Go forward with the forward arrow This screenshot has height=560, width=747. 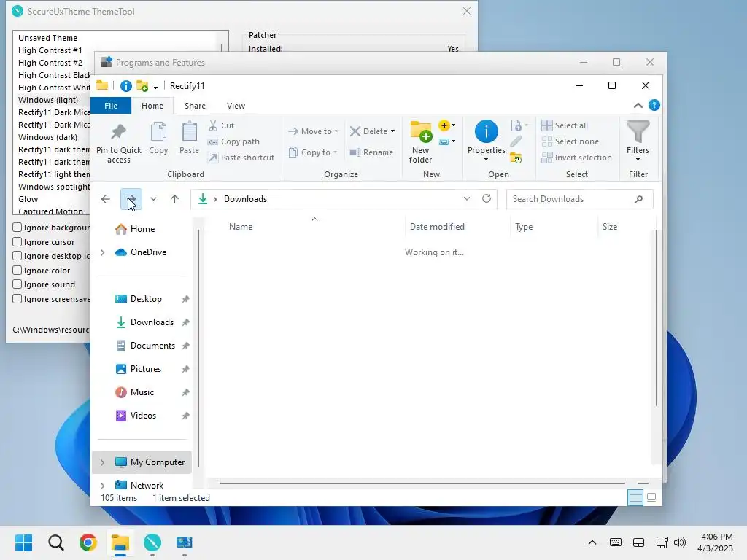pyautogui.click(x=131, y=199)
